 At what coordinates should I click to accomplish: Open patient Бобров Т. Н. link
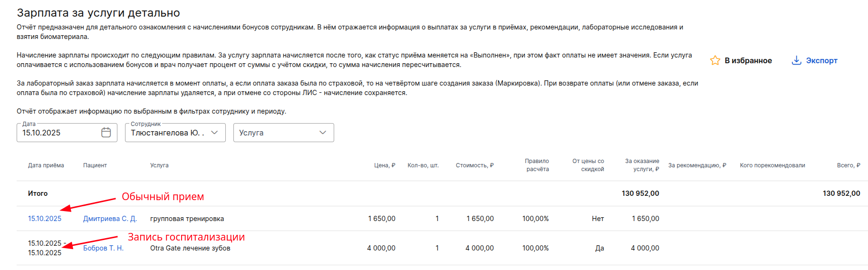(x=103, y=248)
